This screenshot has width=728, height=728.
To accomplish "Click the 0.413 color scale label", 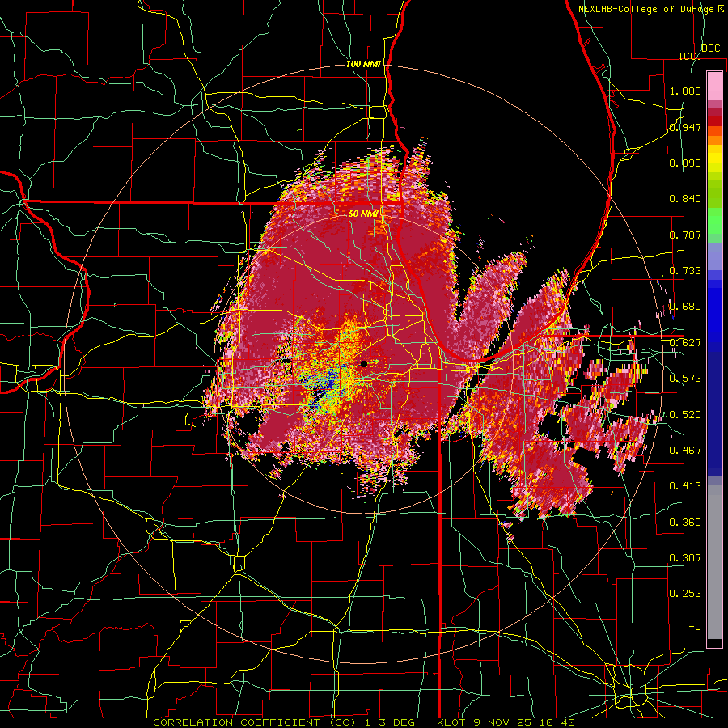I will (685, 486).
